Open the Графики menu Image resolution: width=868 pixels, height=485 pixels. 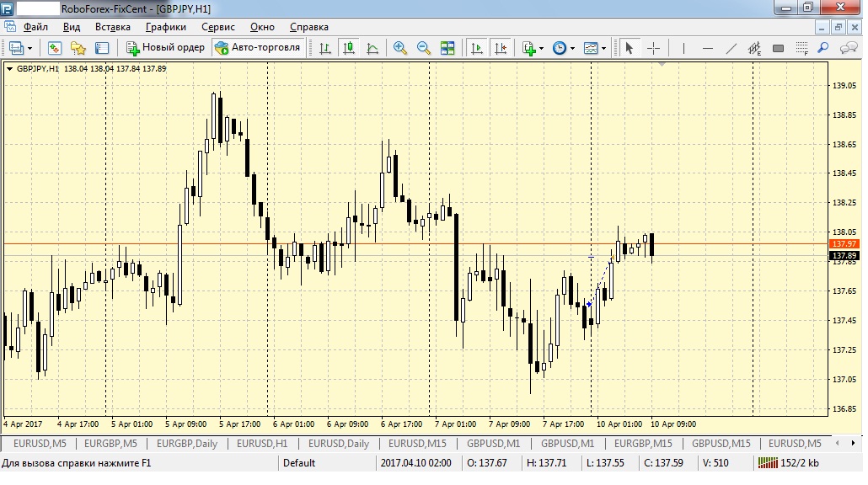165,27
